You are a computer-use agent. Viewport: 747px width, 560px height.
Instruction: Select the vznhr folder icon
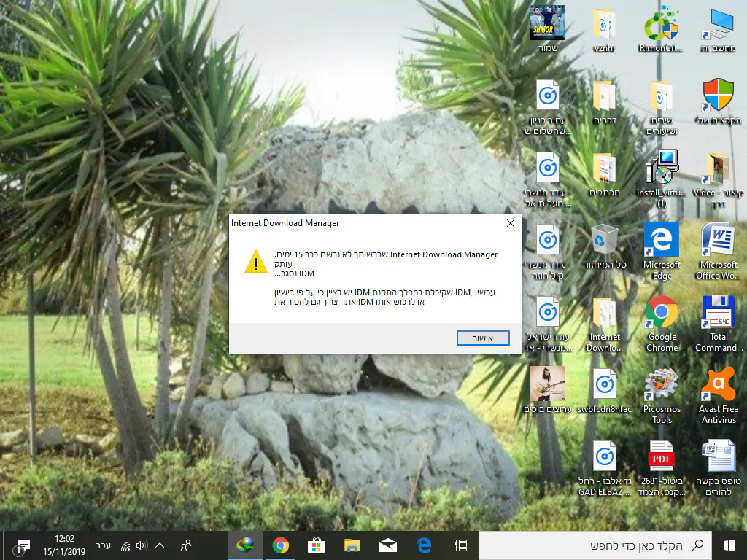pyautogui.click(x=605, y=26)
